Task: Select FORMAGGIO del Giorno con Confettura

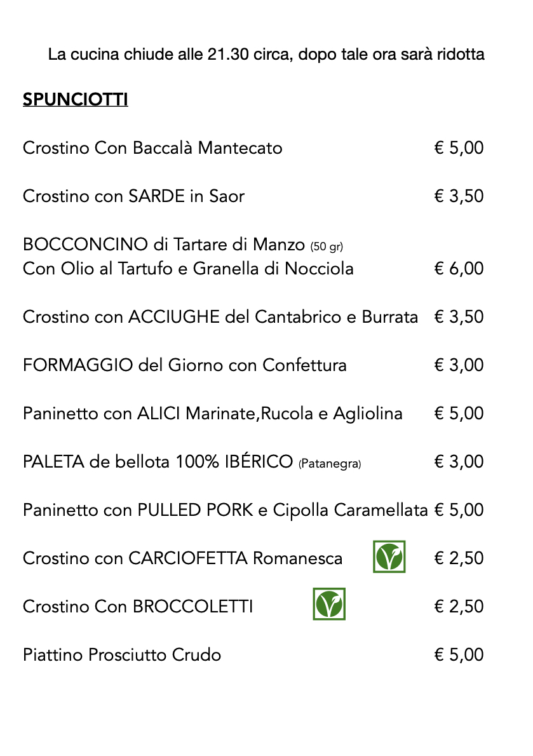Action: coord(185,365)
